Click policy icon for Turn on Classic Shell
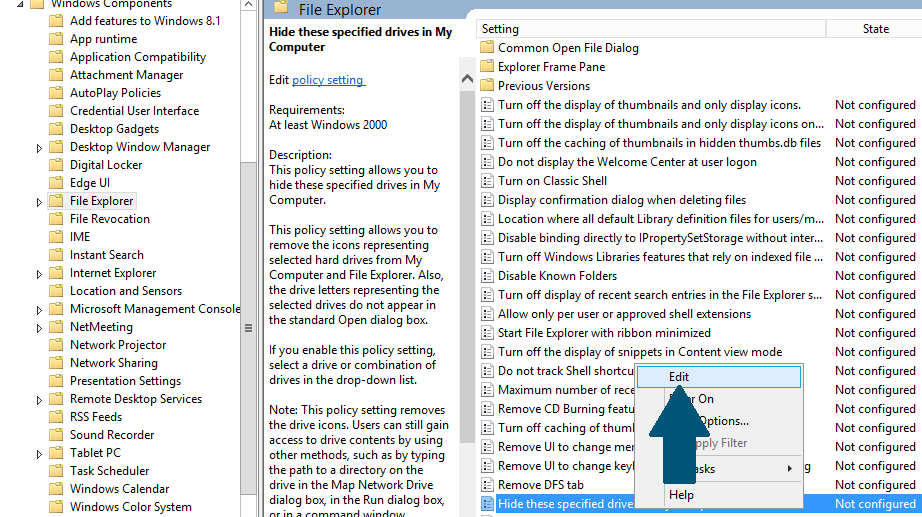Viewport: 922px width, 517px height. click(487, 181)
